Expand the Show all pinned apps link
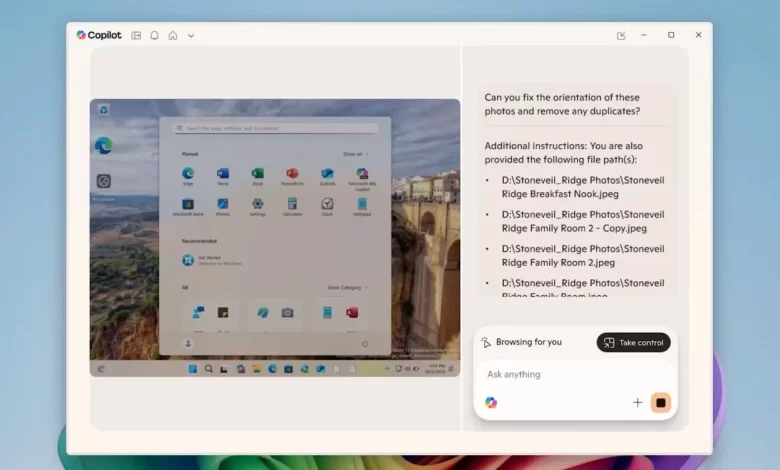Image resolution: width=780 pixels, height=470 pixels. click(354, 154)
